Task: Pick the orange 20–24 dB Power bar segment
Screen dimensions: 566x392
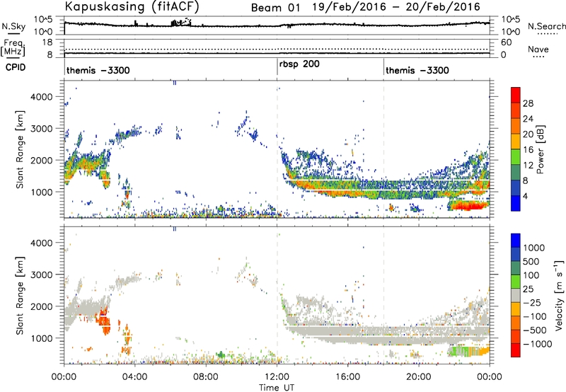Action: point(516,127)
